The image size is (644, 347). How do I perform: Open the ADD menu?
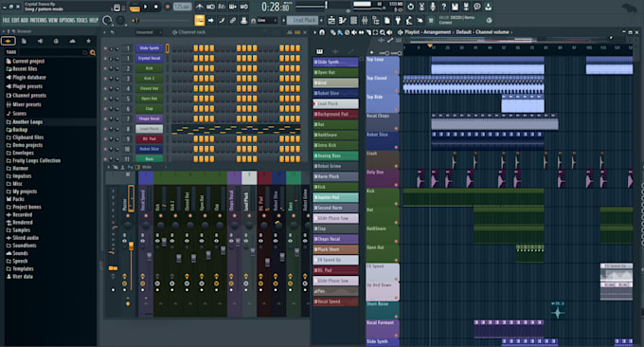pyautogui.click(x=25, y=20)
